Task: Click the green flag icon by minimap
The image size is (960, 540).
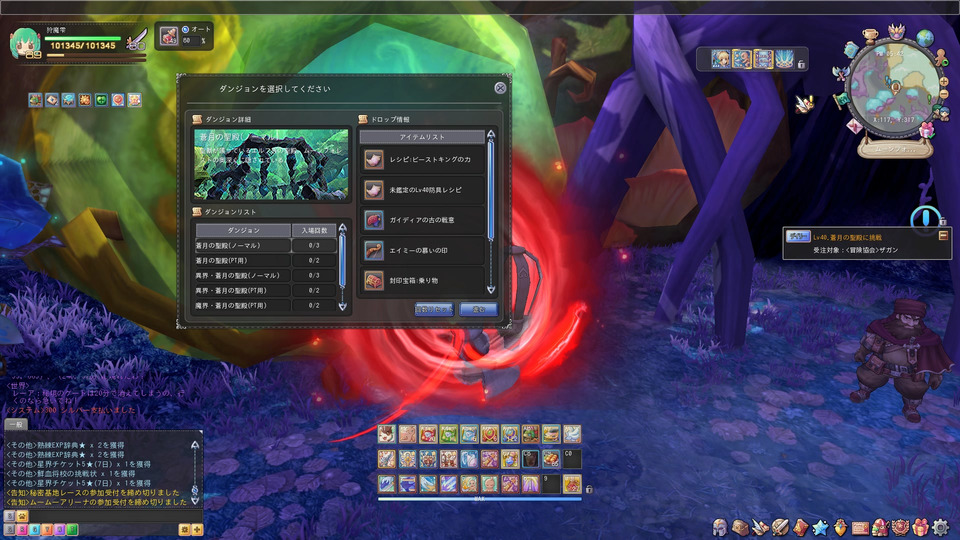Action: 841,100
